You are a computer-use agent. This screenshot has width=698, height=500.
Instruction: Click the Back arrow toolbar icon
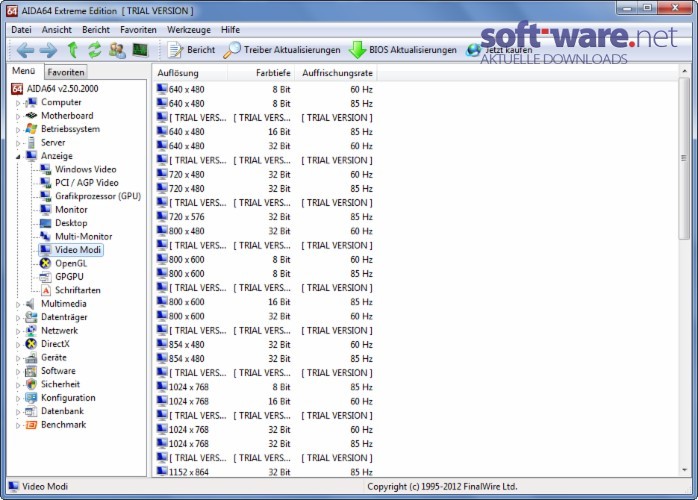pyautogui.click(x=25, y=50)
